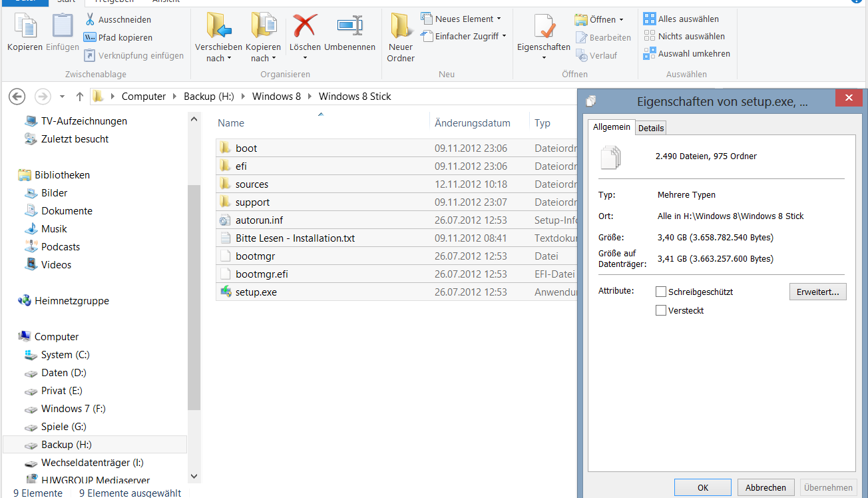Screen dimensions: 868x498
Task: Click the boot folder icon
Action: click(224, 148)
